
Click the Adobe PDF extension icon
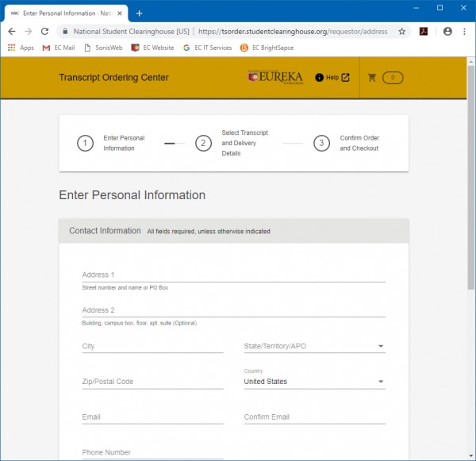(424, 32)
